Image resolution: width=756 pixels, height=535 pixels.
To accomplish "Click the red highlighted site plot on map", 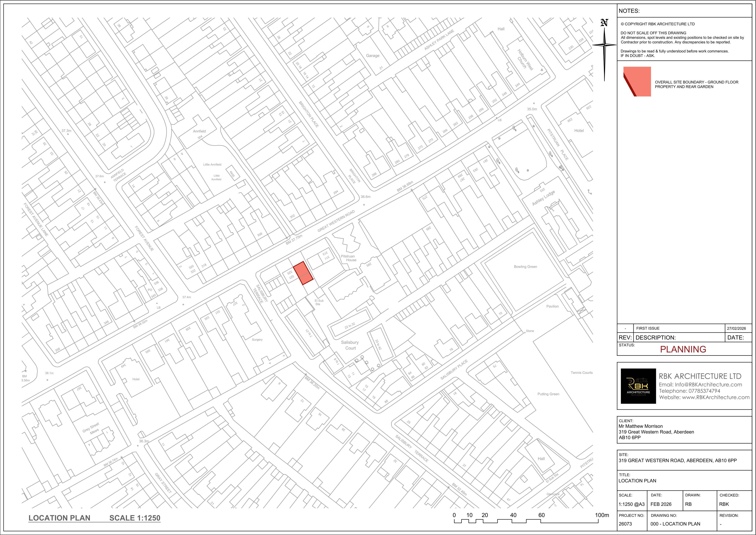I will coord(303,273).
